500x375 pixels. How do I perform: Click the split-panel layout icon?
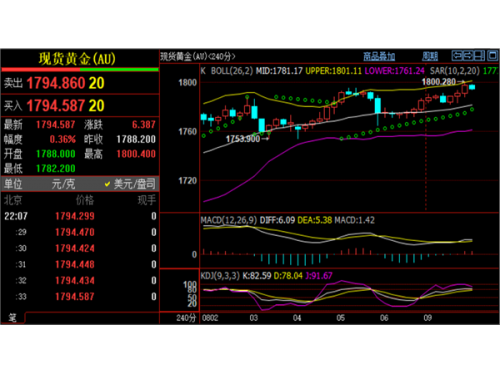tap(480, 55)
